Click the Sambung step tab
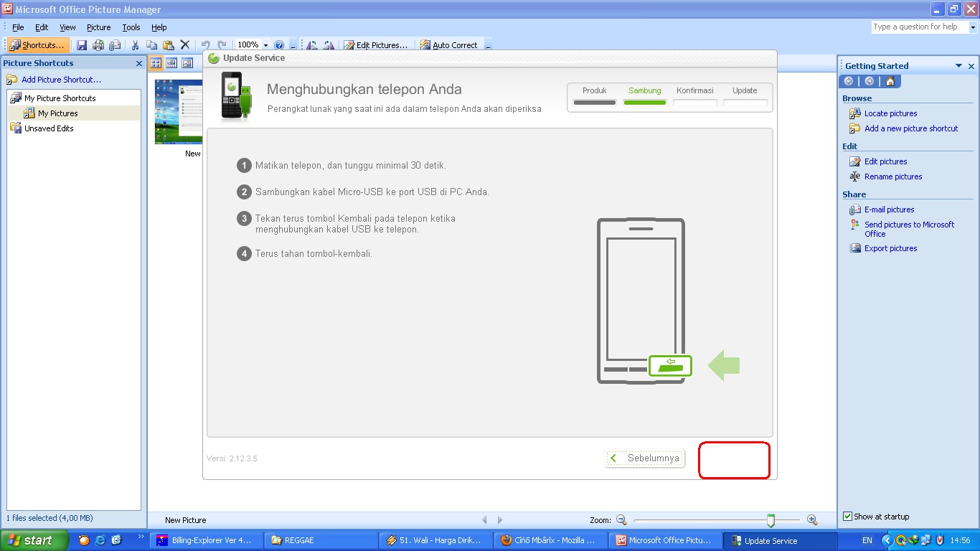 (x=645, y=96)
